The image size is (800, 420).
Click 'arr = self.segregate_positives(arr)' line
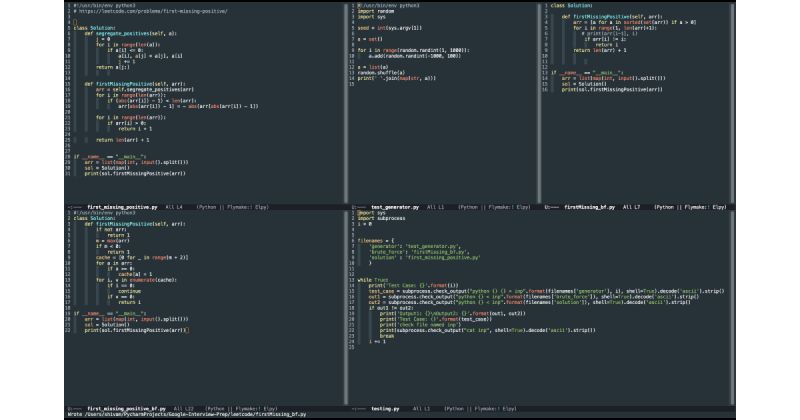(145, 89)
